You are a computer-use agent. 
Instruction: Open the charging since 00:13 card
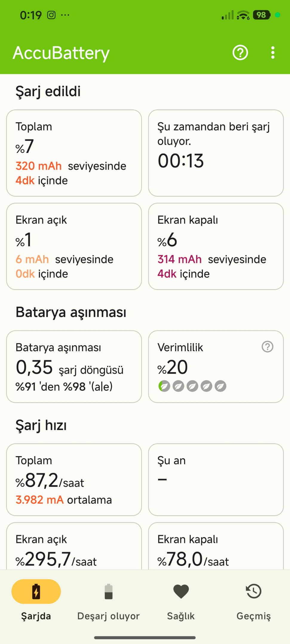(216, 153)
